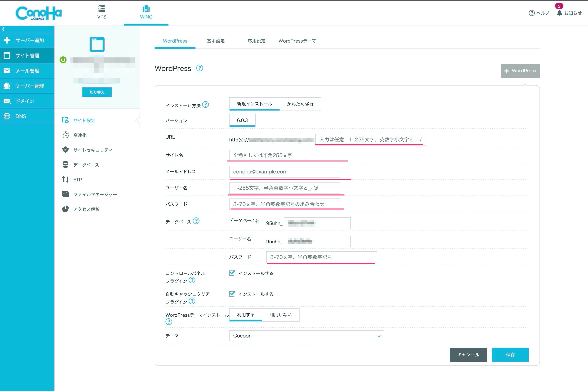Click the green power status icon
This screenshot has width=588, height=391.
(63, 60)
